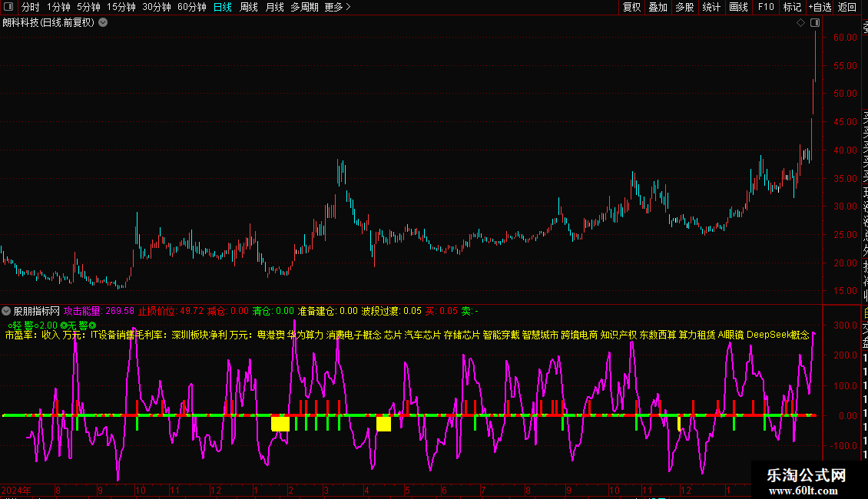Image resolution: width=868 pixels, height=499 pixels.
Task: Click the 买: 0.05 label
Action: (x=442, y=311)
